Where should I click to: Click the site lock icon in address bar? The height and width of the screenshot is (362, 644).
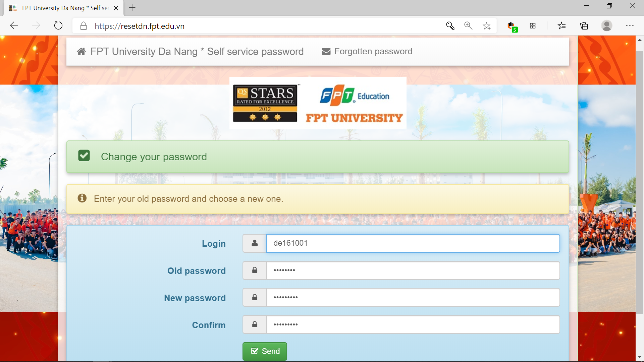[84, 26]
